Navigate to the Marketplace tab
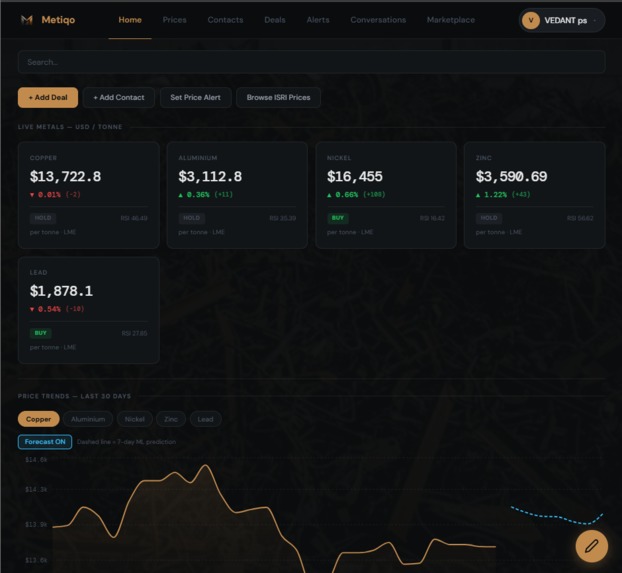This screenshot has height=573, width=622. coord(451,20)
